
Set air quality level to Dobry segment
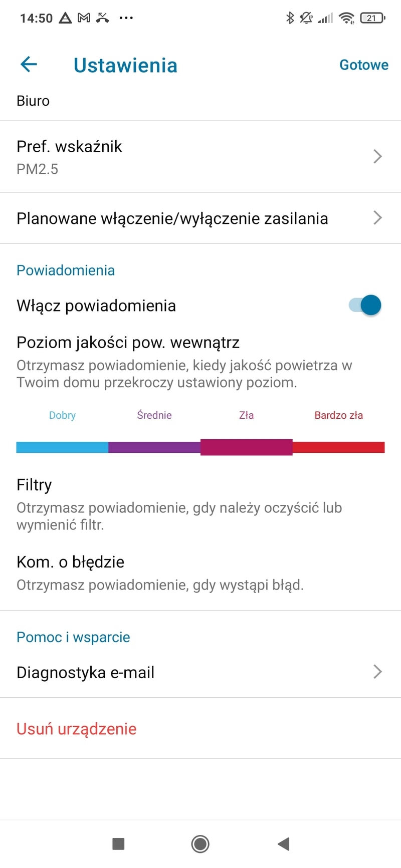point(62,447)
